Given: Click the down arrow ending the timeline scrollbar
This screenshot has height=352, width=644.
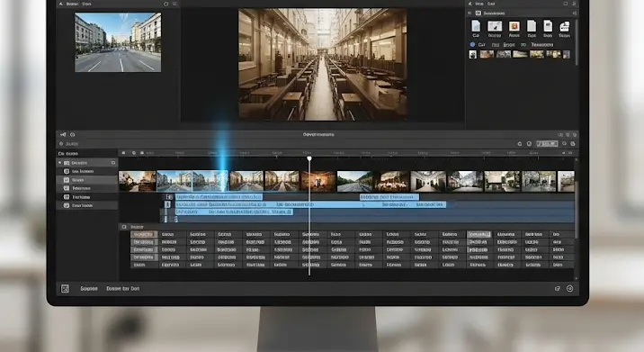Looking at the screenshot, I should click(x=577, y=279).
